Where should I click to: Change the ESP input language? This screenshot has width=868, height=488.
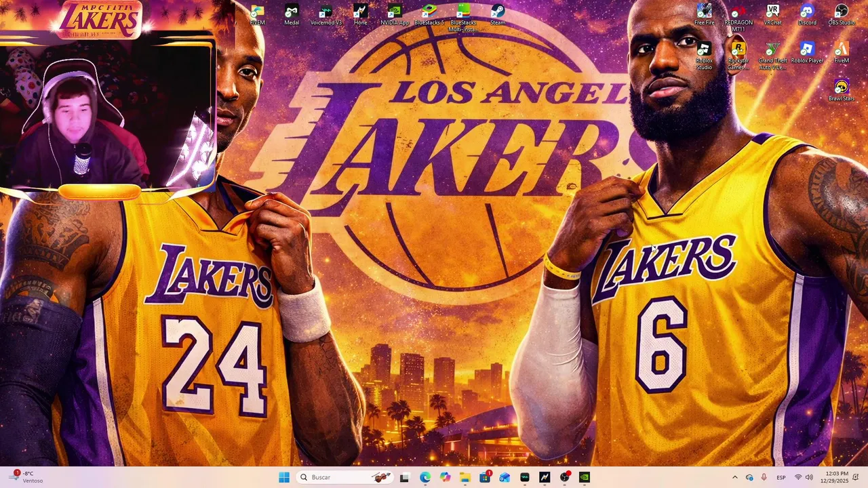click(x=781, y=477)
